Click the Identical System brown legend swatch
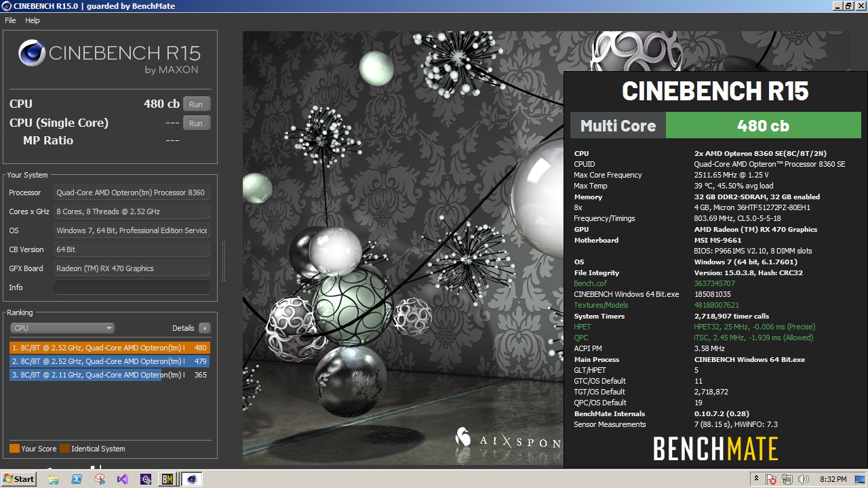The width and height of the screenshot is (868, 488). pyautogui.click(x=64, y=449)
